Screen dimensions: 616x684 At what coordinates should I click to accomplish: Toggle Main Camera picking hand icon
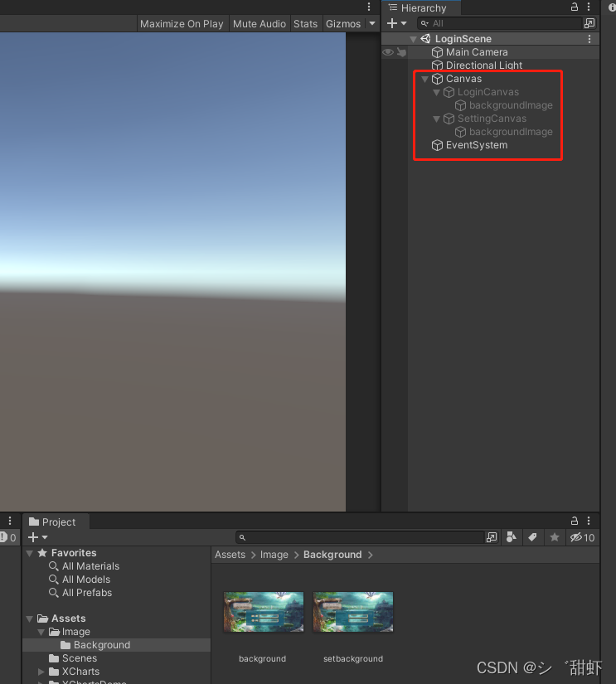401,52
